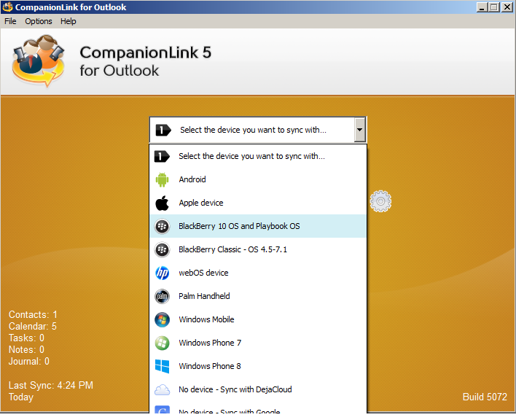Click the HP webOS logo icon

pos(163,273)
